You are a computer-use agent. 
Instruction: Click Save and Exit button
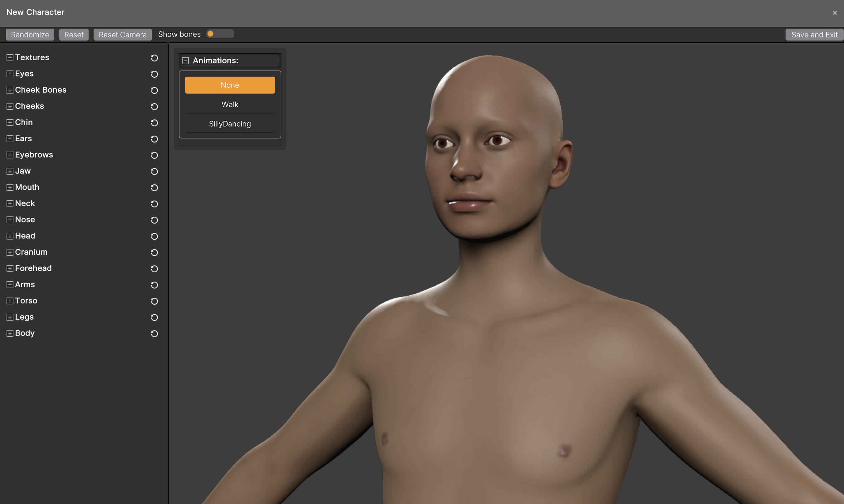(x=814, y=35)
